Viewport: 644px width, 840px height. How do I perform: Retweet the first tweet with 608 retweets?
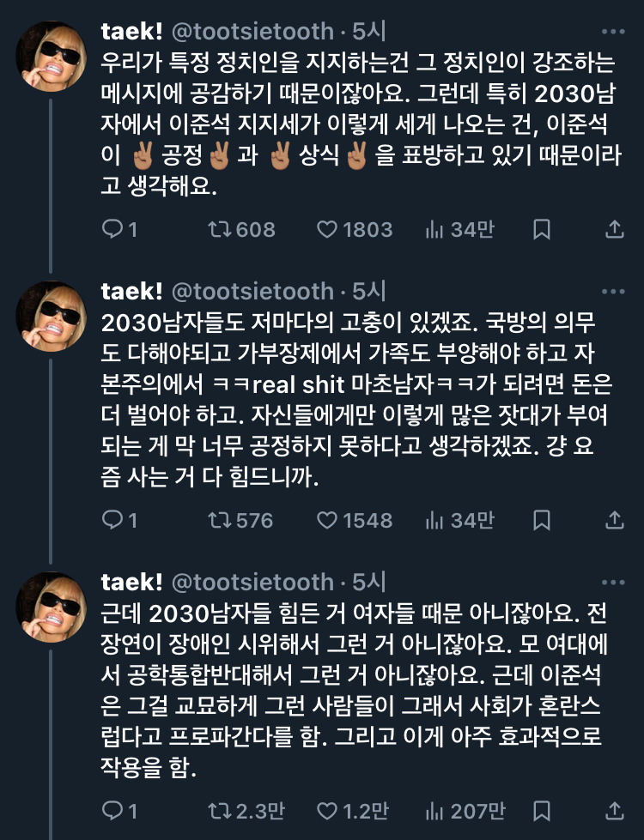point(221,229)
